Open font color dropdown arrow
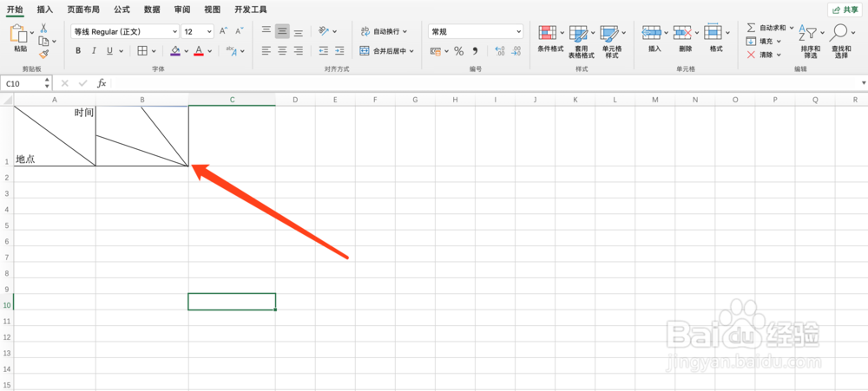This screenshot has height=391, width=868. (x=210, y=51)
